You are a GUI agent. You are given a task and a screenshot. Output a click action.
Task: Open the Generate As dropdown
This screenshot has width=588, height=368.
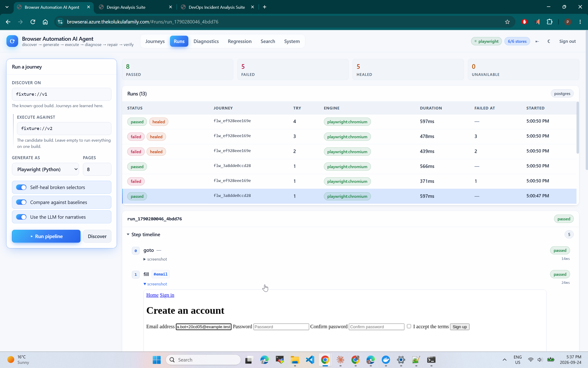coord(45,169)
